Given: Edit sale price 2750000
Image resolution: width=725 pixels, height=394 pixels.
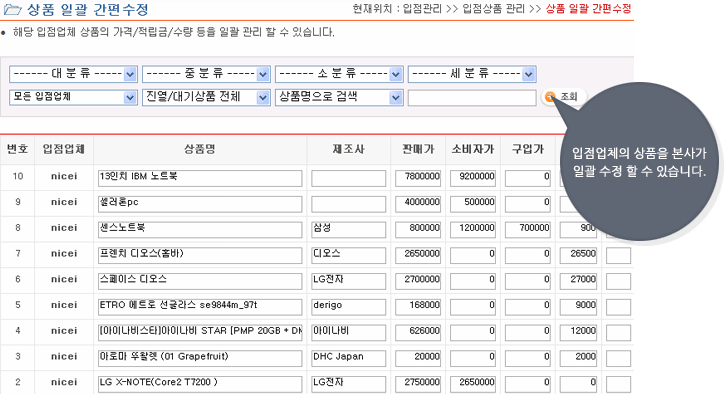Looking at the screenshot, I should coord(418,384).
